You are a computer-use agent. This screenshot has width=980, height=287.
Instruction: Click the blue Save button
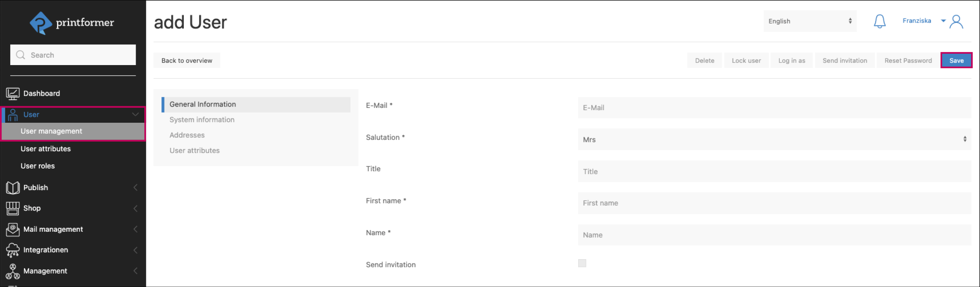956,60
